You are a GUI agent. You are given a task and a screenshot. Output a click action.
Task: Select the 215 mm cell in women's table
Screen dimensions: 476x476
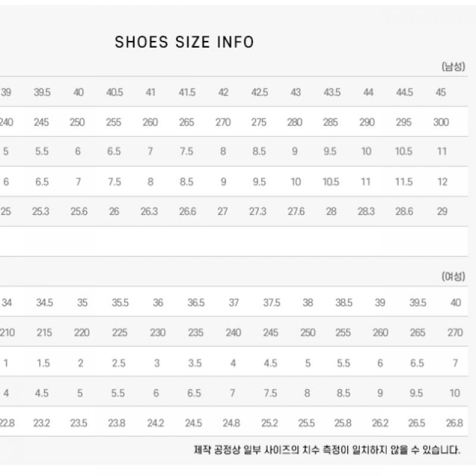tap(44, 333)
